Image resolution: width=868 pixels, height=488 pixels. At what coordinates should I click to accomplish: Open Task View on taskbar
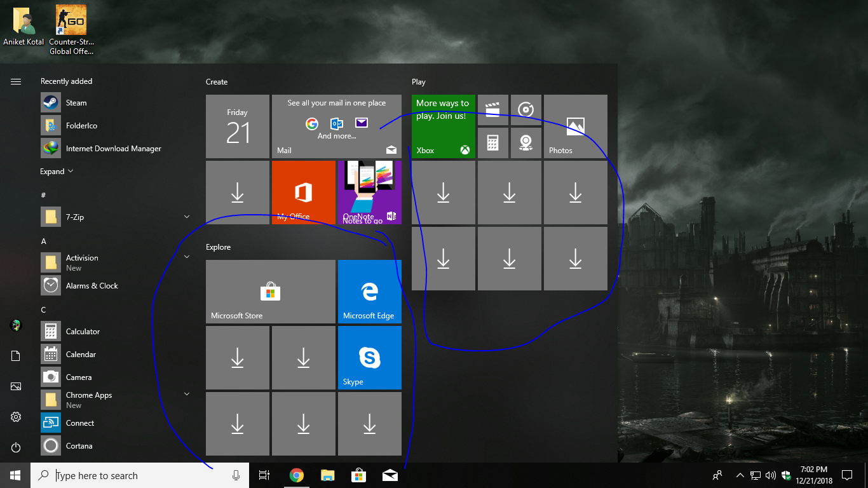pos(264,475)
